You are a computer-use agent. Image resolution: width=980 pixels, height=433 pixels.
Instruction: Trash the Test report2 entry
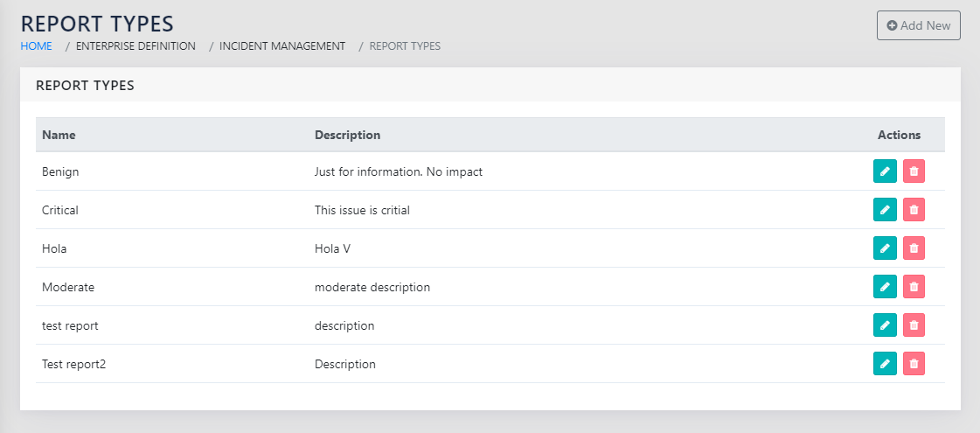914,364
